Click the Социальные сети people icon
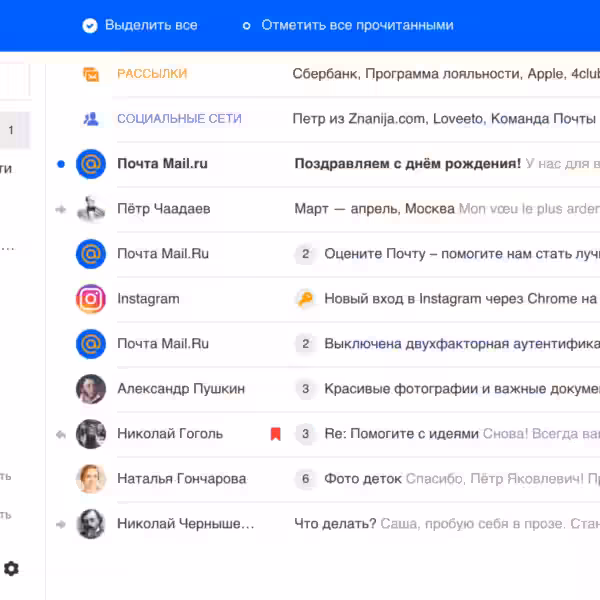This screenshot has width=600, height=600. tap(91, 119)
